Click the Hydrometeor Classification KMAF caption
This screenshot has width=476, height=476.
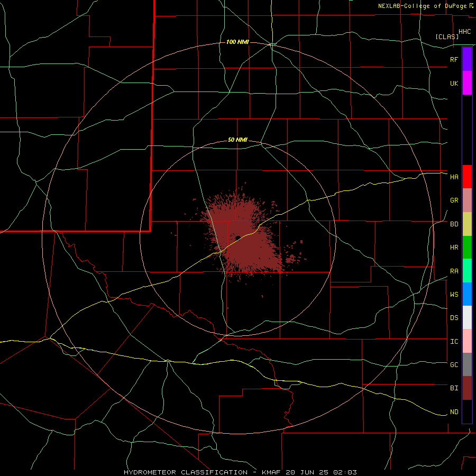tap(241, 472)
